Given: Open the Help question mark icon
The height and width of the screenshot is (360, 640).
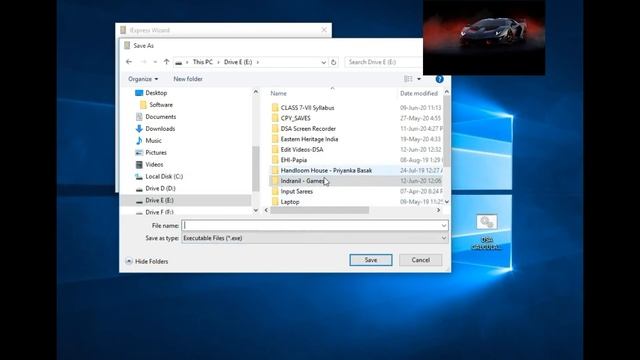Looking at the screenshot, I should pos(439,79).
